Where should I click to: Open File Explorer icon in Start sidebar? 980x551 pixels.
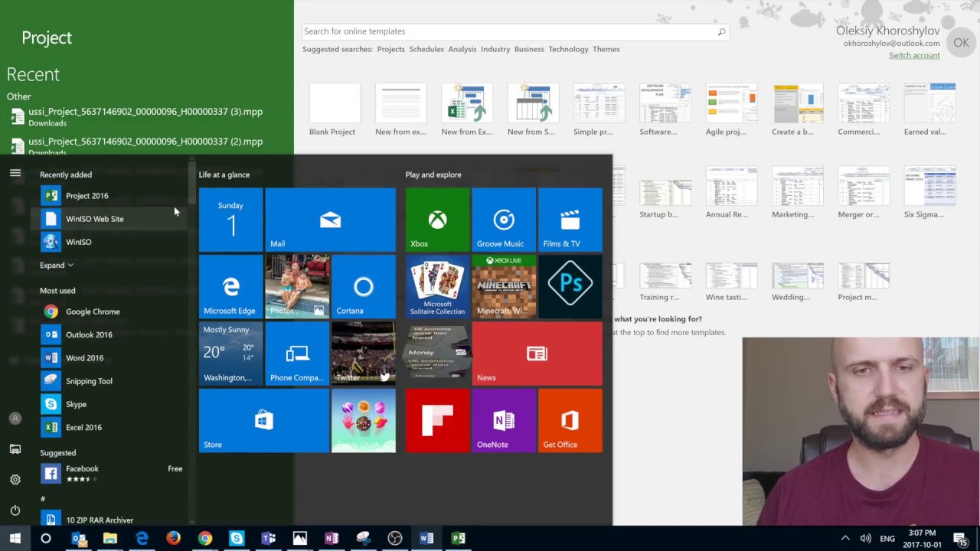pos(15,449)
